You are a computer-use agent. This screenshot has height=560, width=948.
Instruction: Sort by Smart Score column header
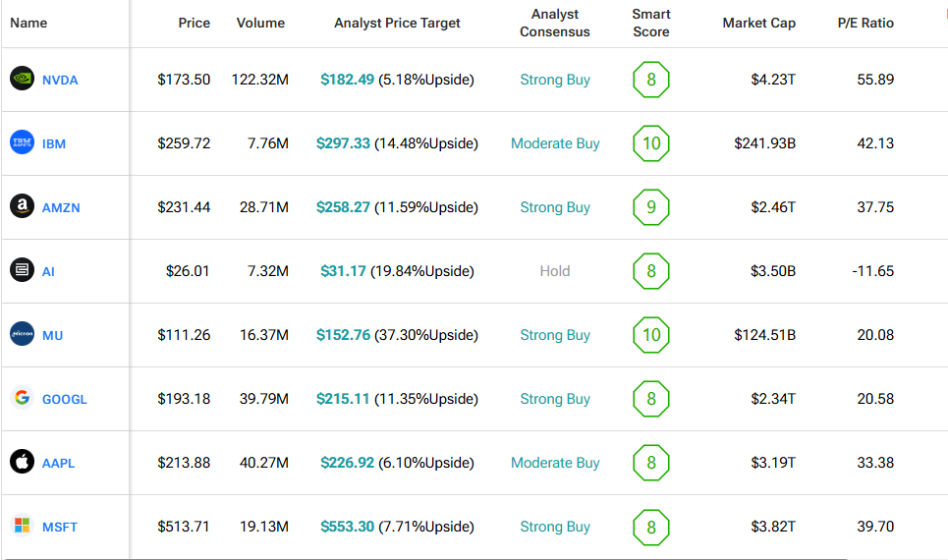coord(651,23)
